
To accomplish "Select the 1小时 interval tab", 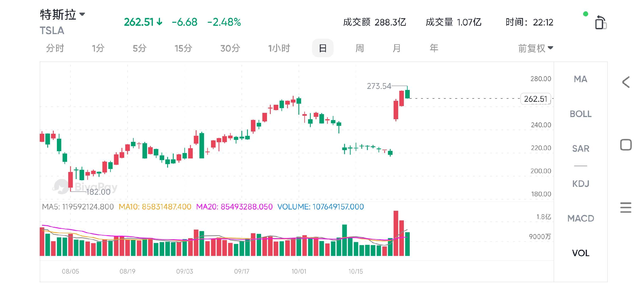I will [x=279, y=48].
